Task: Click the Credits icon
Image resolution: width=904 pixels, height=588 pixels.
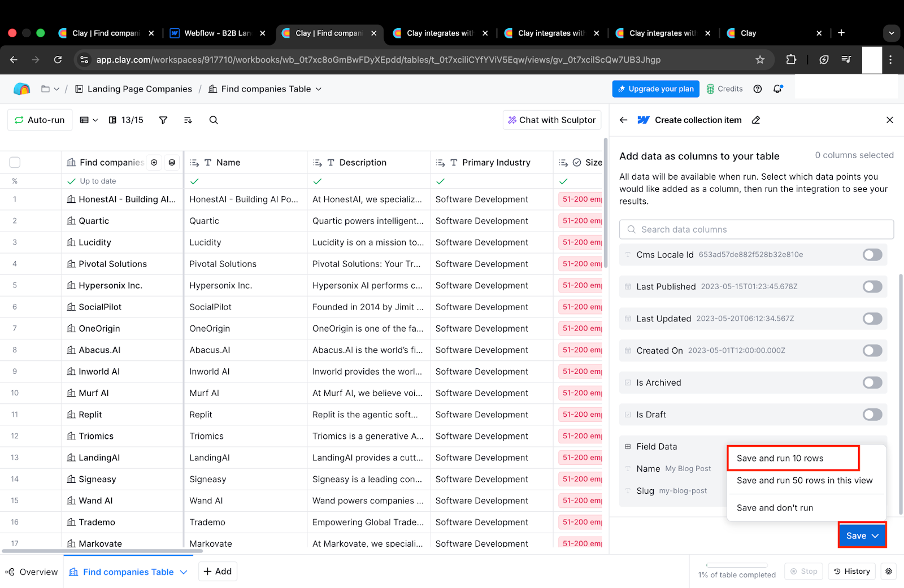Action: (711, 89)
